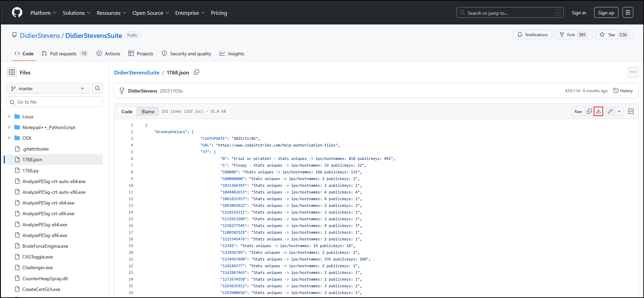This screenshot has width=644, height=298.
Task: Open .gitattributes file
Action: pos(36,149)
